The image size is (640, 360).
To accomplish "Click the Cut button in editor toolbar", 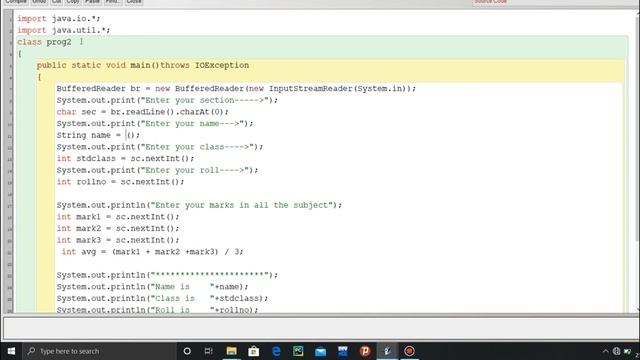I will pos(56,2).
